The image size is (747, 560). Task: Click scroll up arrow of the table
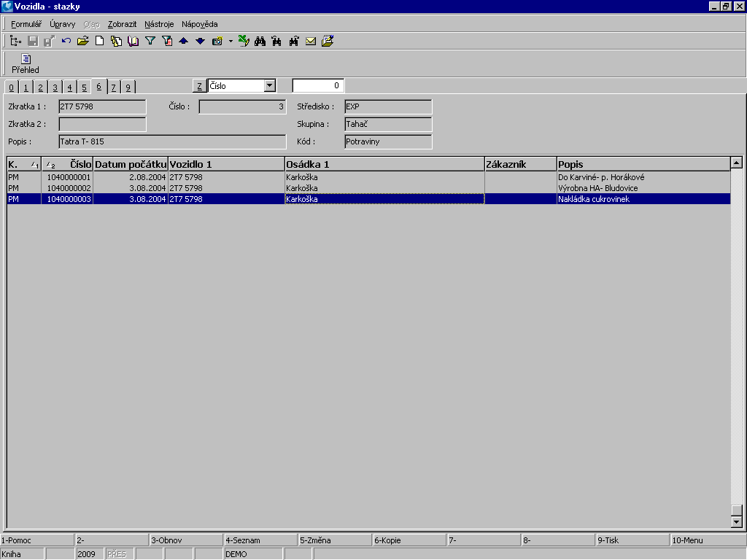737,163
